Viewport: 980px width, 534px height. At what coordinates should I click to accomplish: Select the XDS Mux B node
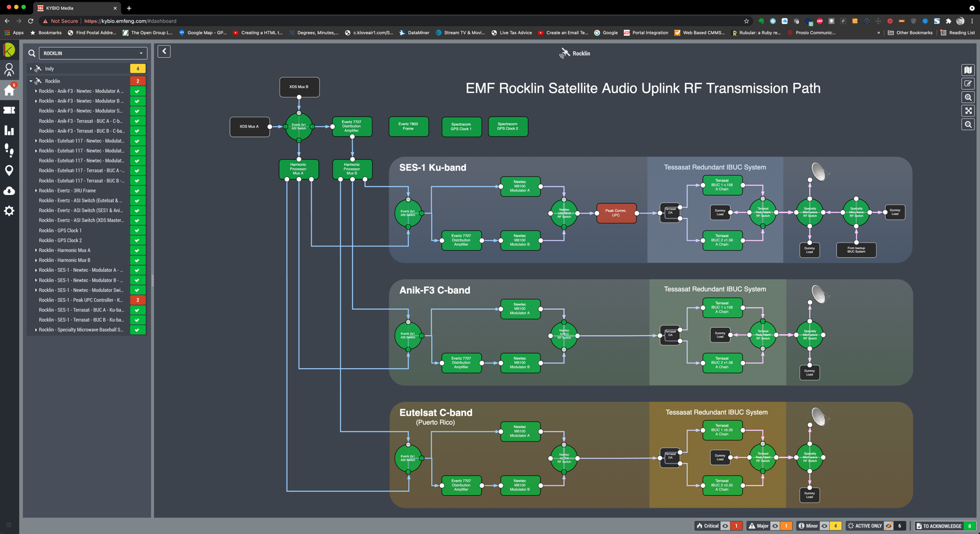pyautogui.click(x=299, y=87)
